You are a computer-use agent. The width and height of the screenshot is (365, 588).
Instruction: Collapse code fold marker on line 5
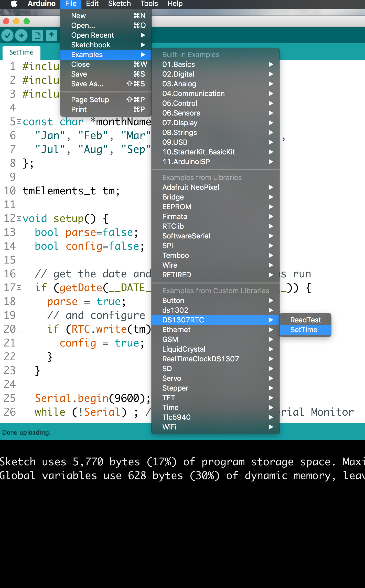(x=19, y=122)
